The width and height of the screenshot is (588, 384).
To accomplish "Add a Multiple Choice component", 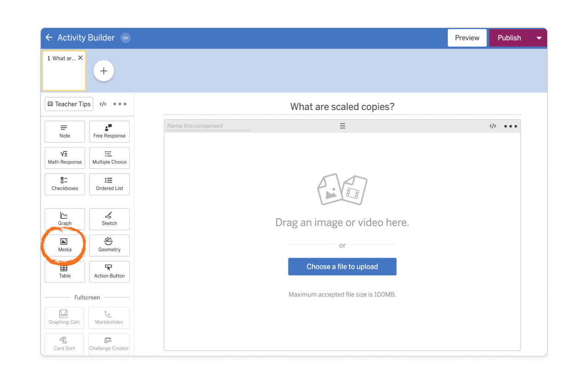I will coord(109,158).
